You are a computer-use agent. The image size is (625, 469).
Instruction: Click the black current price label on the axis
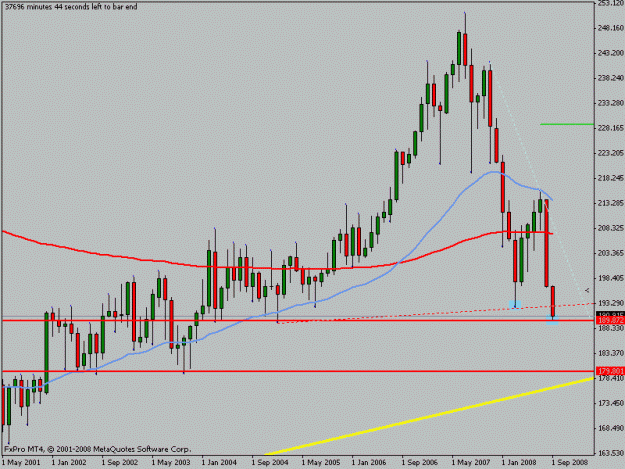pyautogui.click(x=610, y=315)
